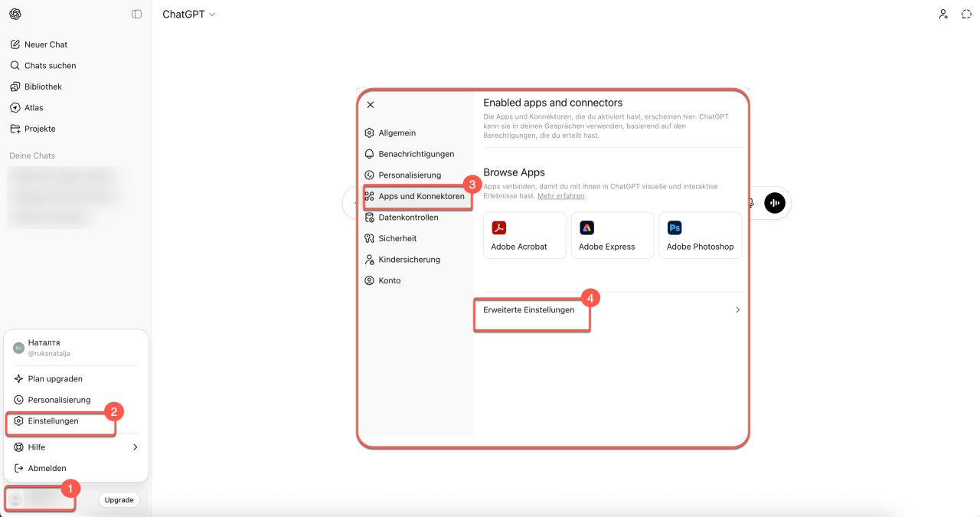The height and width of the screenshot is (517, 980).
Task: Follow the Mehr erfahren link
Action: coord(560,196)
